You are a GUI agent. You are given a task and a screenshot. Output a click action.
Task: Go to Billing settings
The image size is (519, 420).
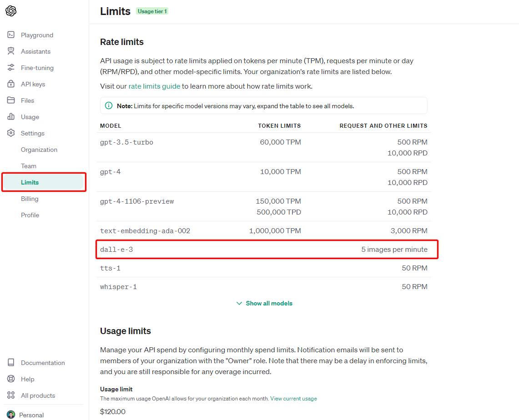[30, 199]
